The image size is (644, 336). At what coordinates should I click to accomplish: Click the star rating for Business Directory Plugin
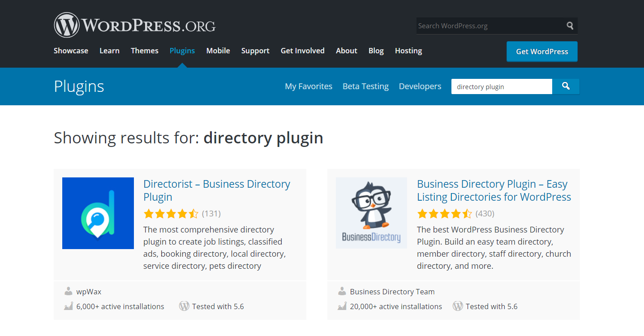click(444, 214)
